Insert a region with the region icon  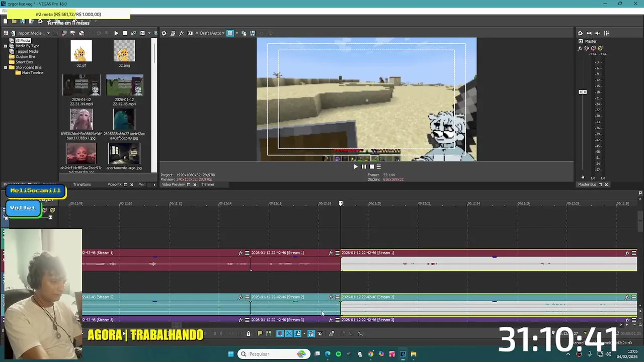coord(268,333)
